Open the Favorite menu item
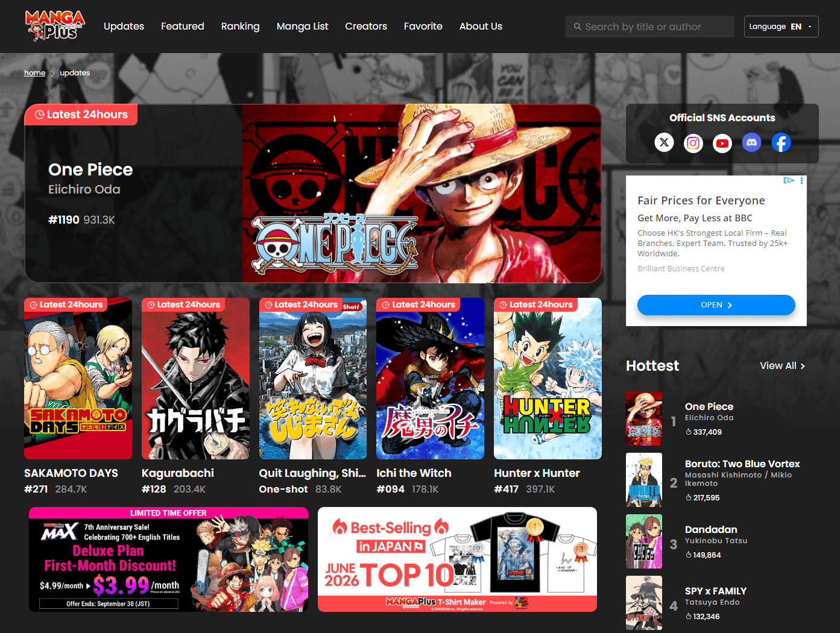840x633 pixels. coord(423,27)
